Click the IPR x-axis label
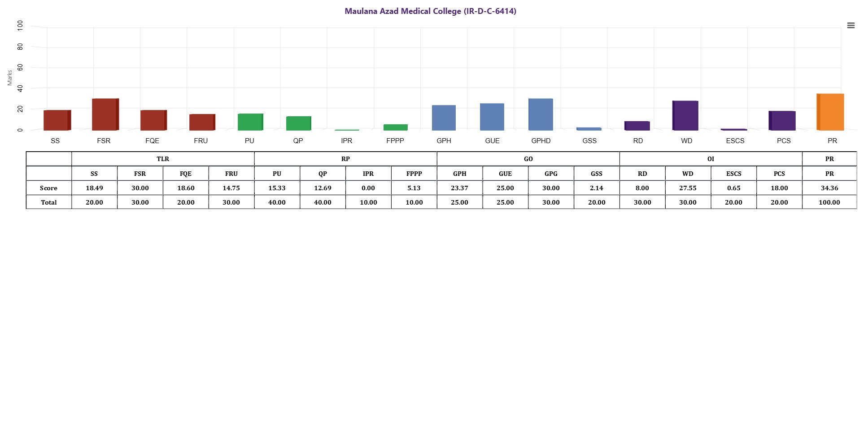This screenshot has height=424, width=868. [346, 141]
